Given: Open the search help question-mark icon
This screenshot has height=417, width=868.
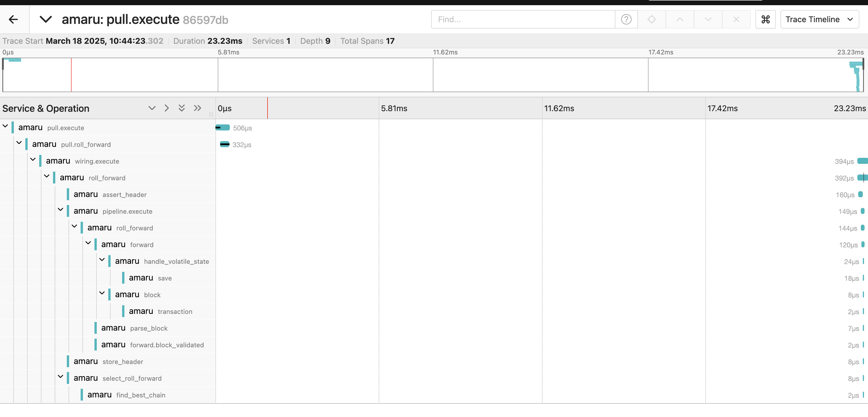Looking at the screenshot, I should pyautogui.click(x=626, y=20).
